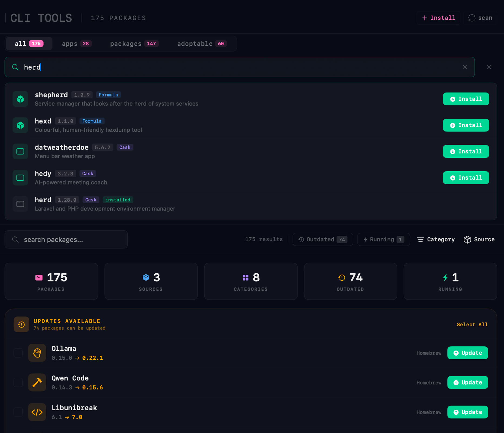Update the Qwen Code package

point(467,382)
